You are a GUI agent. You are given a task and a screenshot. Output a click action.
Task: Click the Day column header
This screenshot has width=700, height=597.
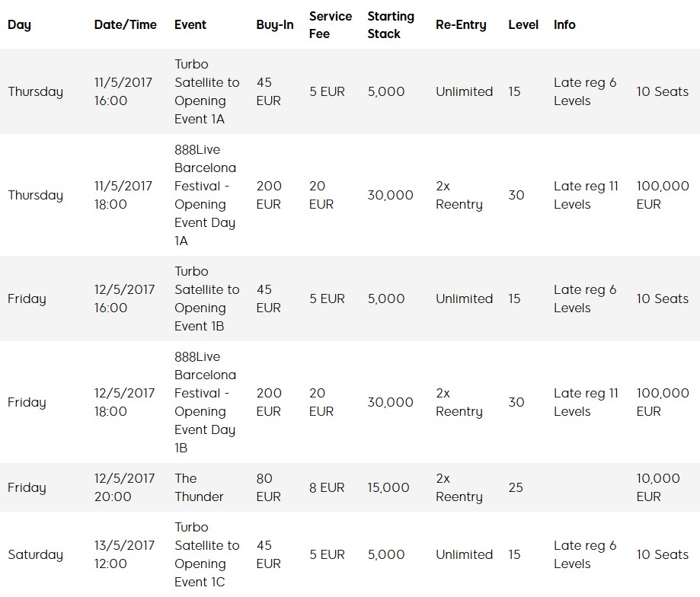(x=19, y=24)
